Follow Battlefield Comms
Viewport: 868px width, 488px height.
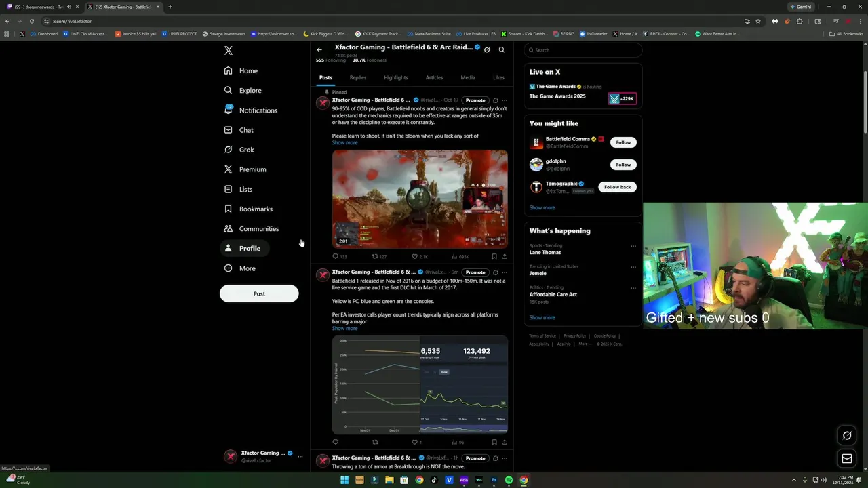pyautogui.click(x=623, y=142)
